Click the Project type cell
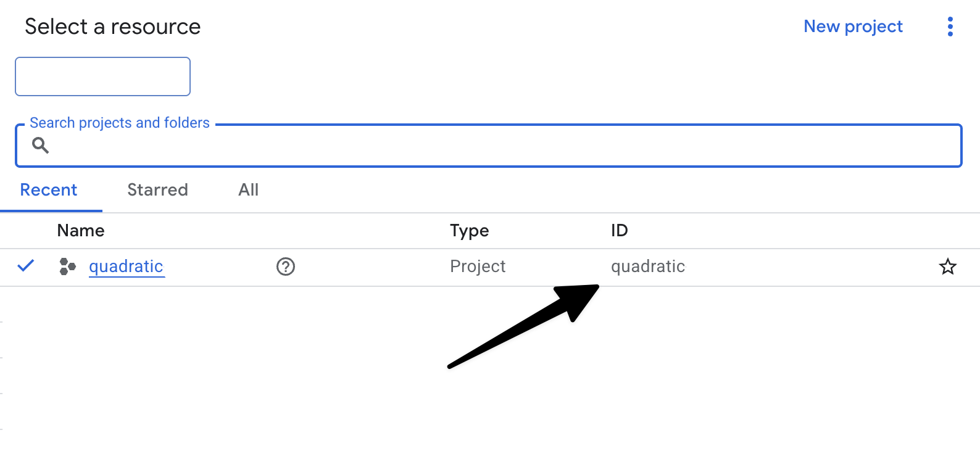Image resolution: width=980 pixels, height=467 pixels. click(478, 267)
